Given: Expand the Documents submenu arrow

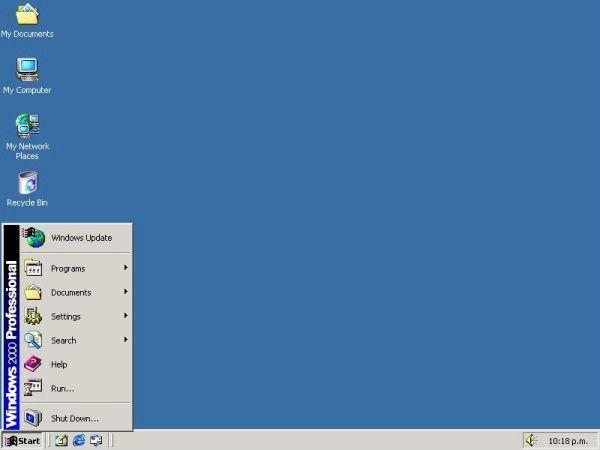Looking at the screenshot, I should [x=125, y=292].
